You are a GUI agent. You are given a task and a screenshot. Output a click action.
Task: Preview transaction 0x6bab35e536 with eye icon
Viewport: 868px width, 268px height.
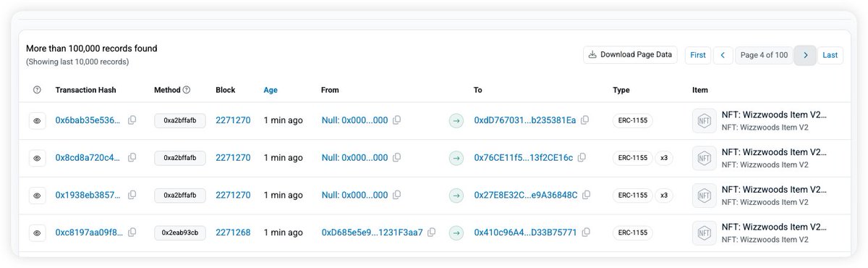click(37, 120)
